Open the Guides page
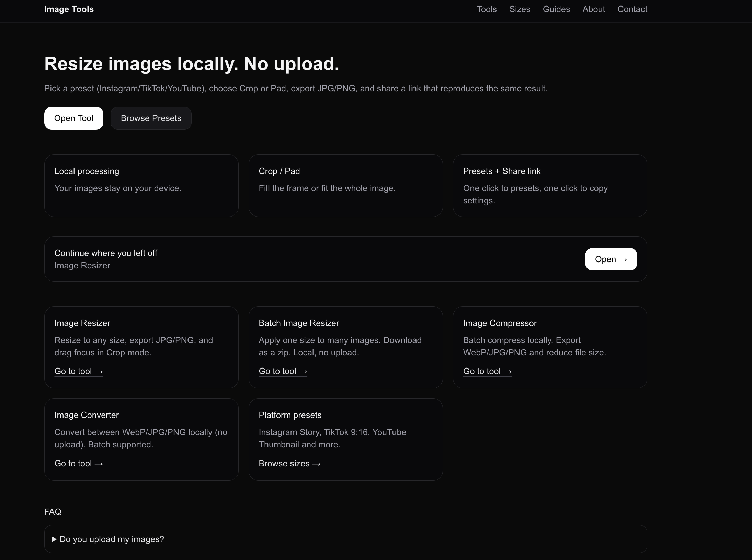Viewport: 752px width, 560px height. [556, 9]
